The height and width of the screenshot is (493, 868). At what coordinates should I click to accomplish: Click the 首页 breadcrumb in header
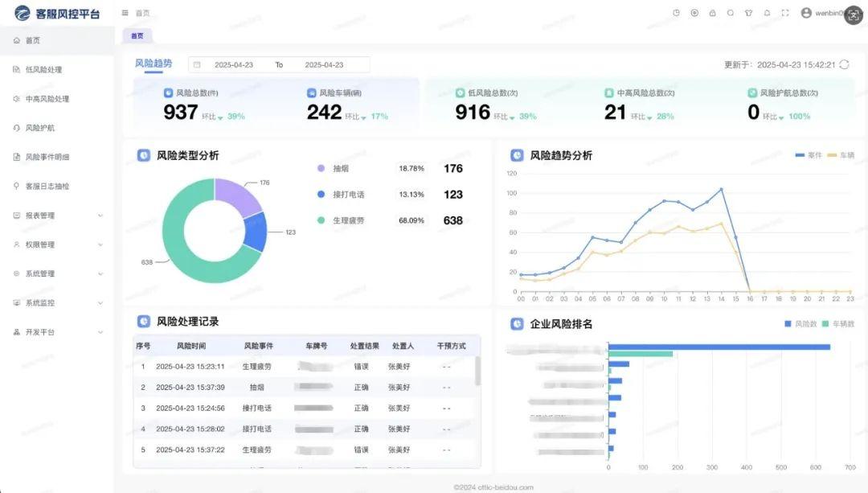coord(143,13)
